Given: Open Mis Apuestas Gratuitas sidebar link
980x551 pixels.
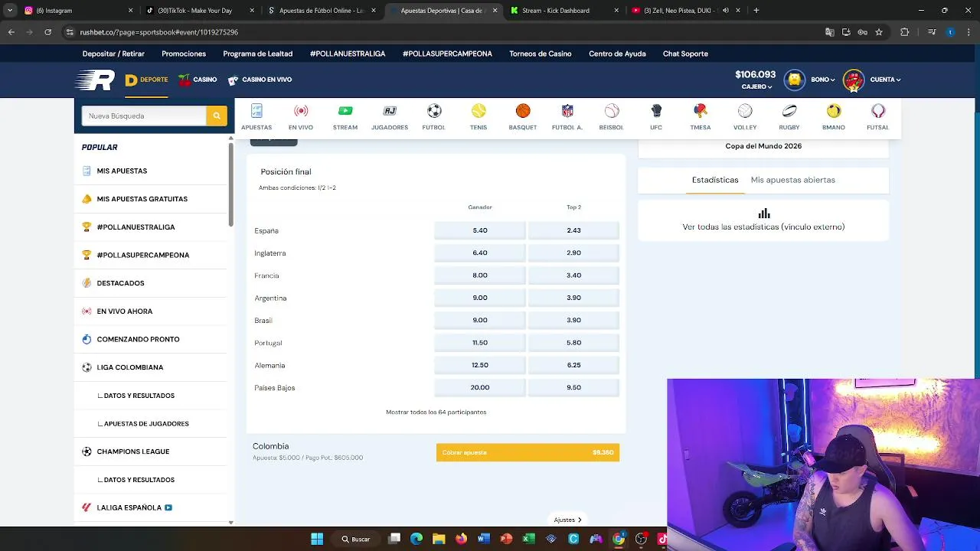Looking at the screenshot, I should 142,199.
